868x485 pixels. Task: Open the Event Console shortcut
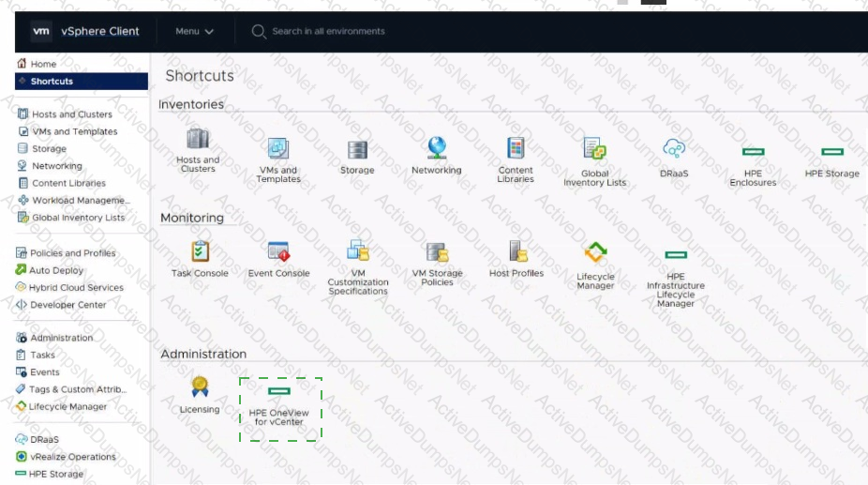[278, 251]
